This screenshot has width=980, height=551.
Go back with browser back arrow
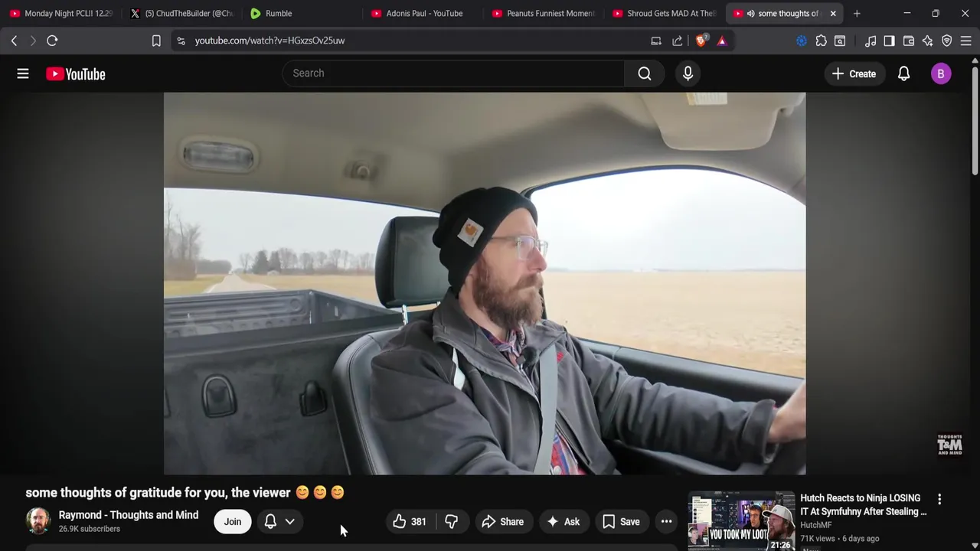click(x=14, y=41)
